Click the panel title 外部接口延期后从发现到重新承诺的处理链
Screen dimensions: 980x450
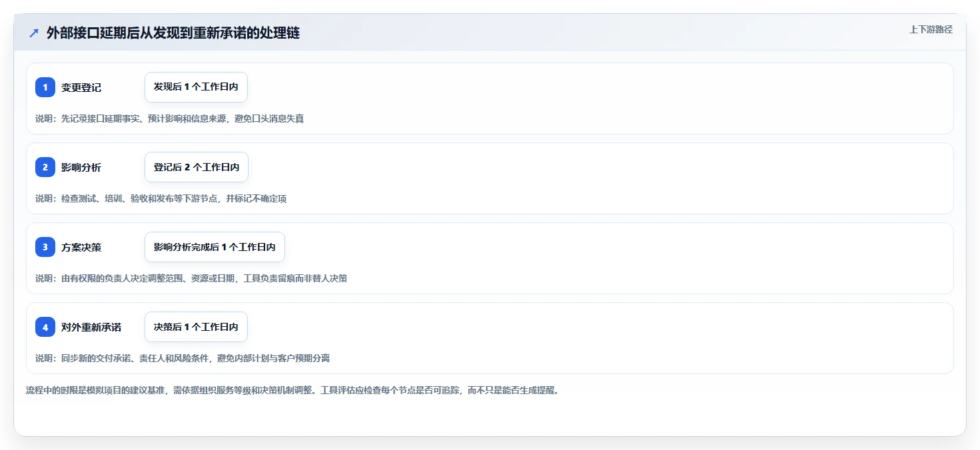173,33
